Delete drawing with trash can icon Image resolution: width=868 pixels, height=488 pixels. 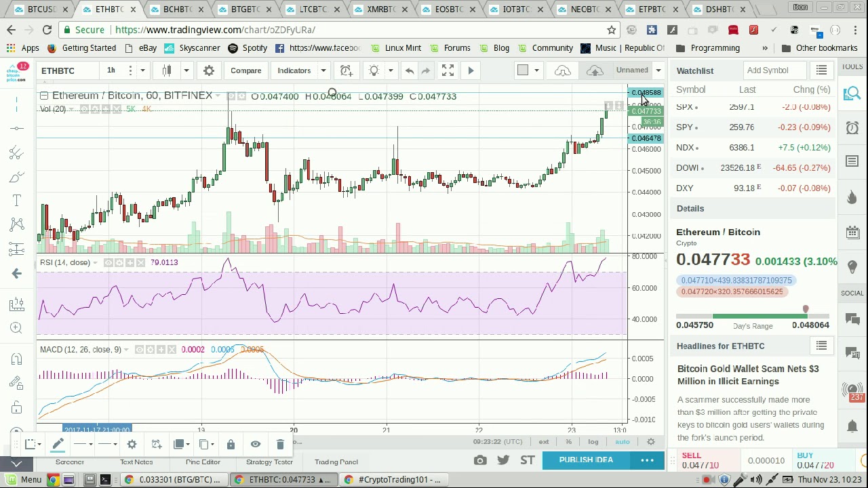tap(280, 445)
